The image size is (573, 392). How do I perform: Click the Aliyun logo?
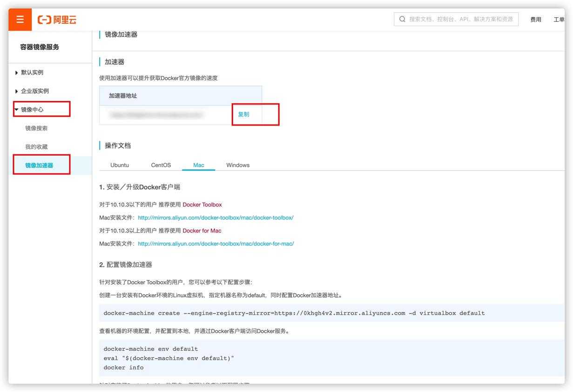(57, 20)
